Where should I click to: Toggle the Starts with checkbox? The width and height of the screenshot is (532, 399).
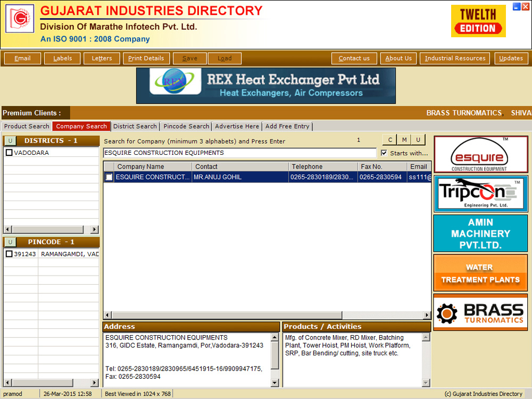point(384,153)
